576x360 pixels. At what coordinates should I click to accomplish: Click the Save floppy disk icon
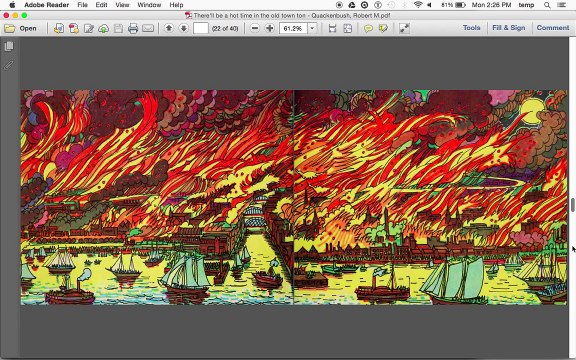pos(118,28)
